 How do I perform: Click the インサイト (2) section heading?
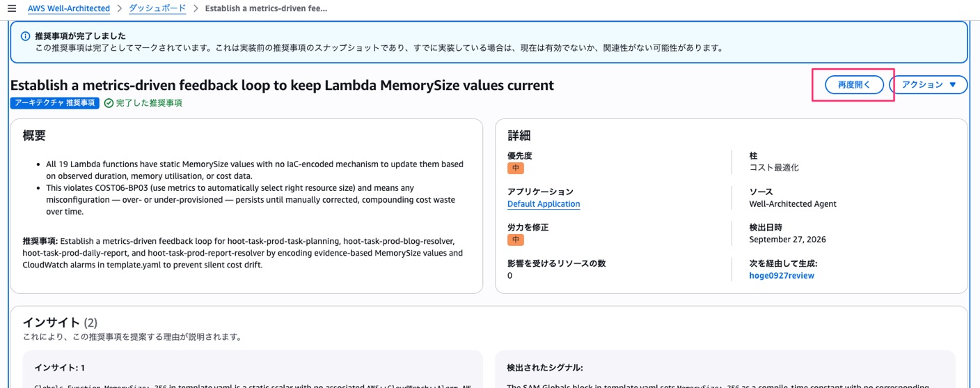pyautogui.click(x=60, y=323)
